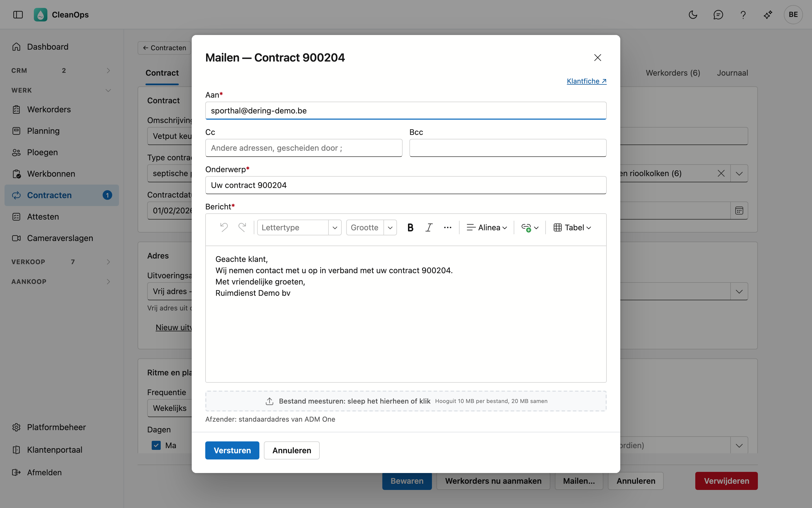
Task: Click the CleanOps logo
Action: click(41, 14)
